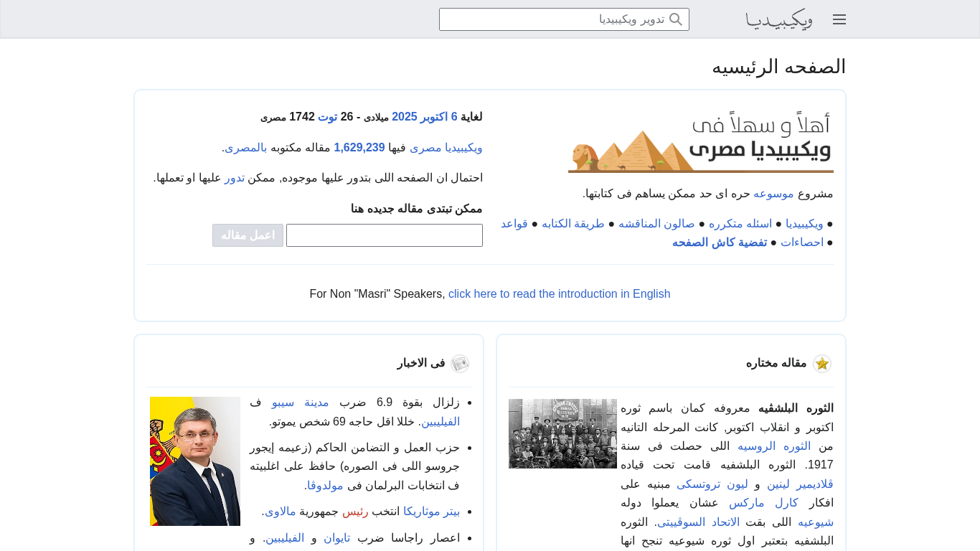
Task: Open the الفيليبين link in the typhoon item
Action: [x=286, y=538]
